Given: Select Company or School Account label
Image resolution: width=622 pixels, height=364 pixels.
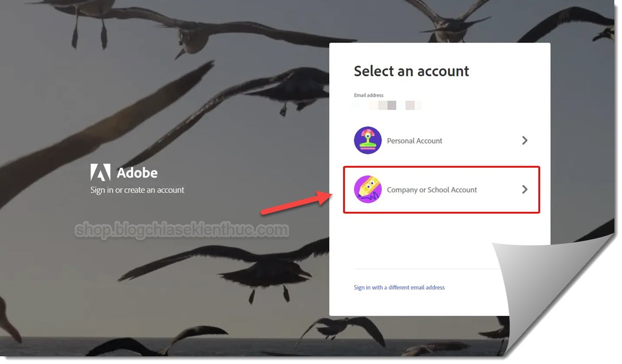Looking at the screenshot, I should tap(432, 190).
